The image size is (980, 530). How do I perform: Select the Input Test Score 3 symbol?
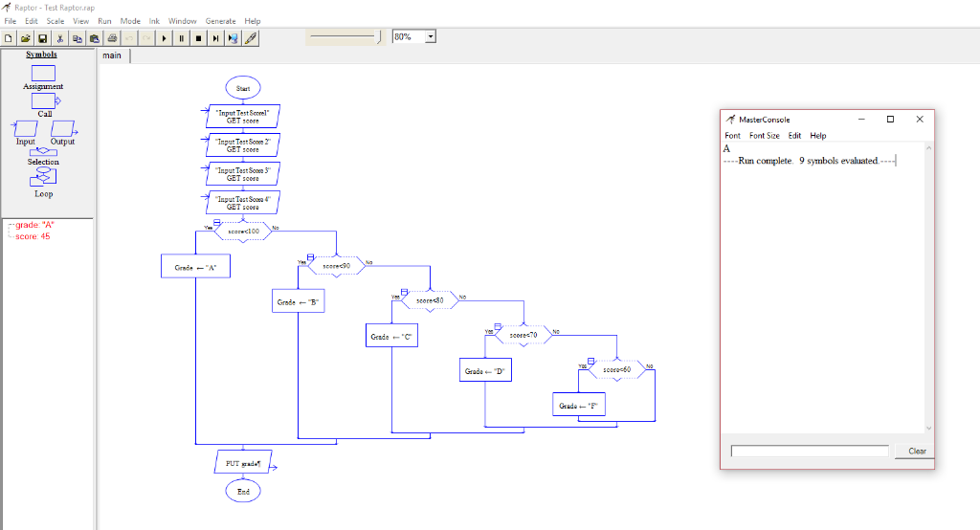click(x=243, y=174)
